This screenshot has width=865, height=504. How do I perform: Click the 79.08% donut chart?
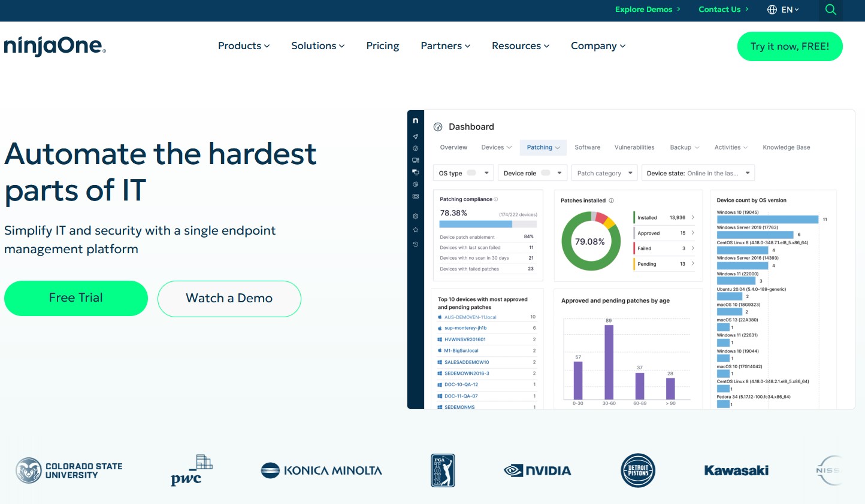[x=590, y=241]
